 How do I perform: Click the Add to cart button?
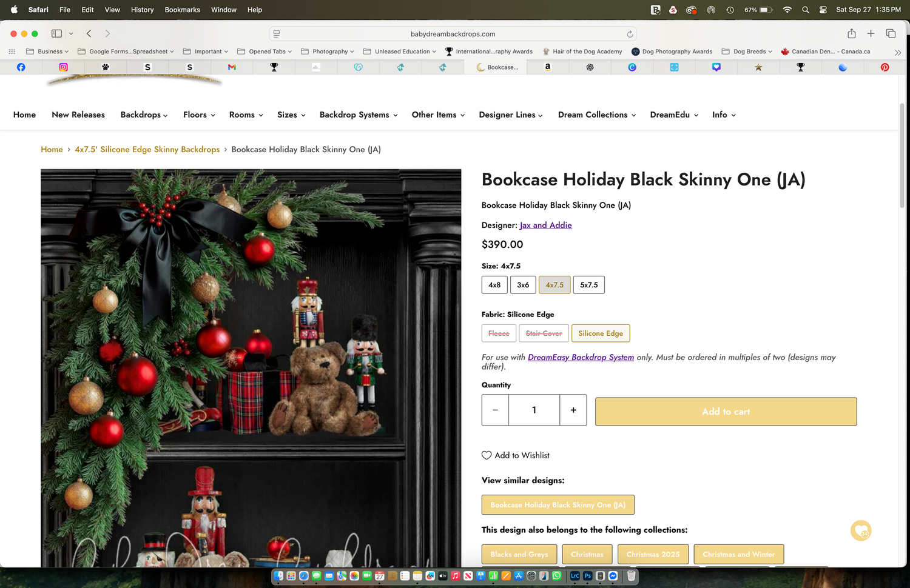(x=726, y=412)
